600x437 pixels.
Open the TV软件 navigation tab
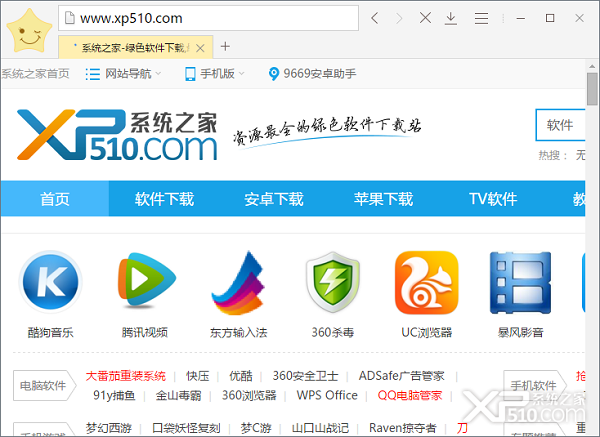493,199
